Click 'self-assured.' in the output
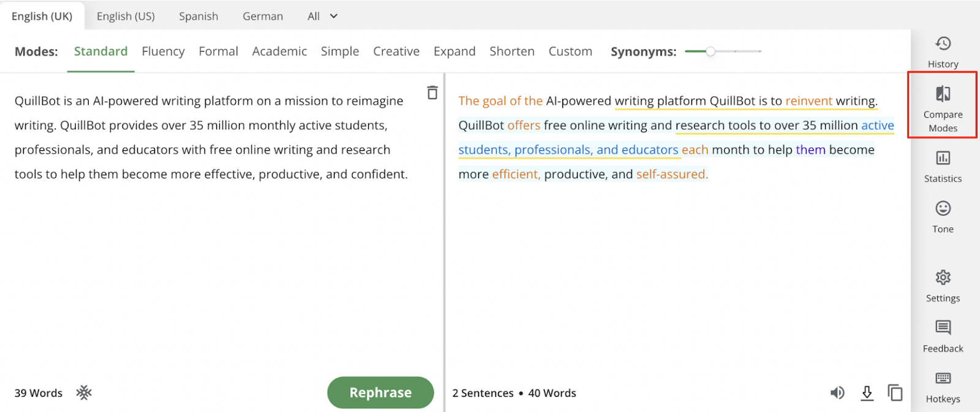 click(x=672, y=174)
